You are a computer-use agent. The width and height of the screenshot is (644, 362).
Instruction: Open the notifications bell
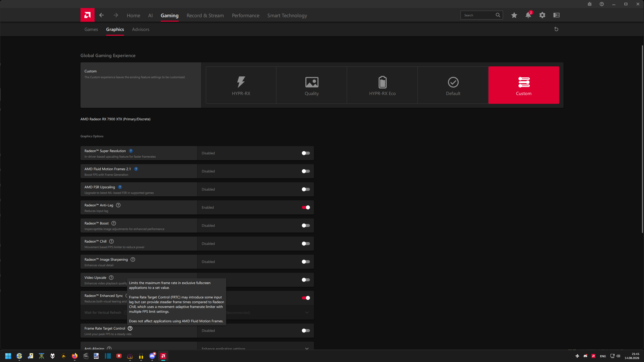[x=528, y=15]
